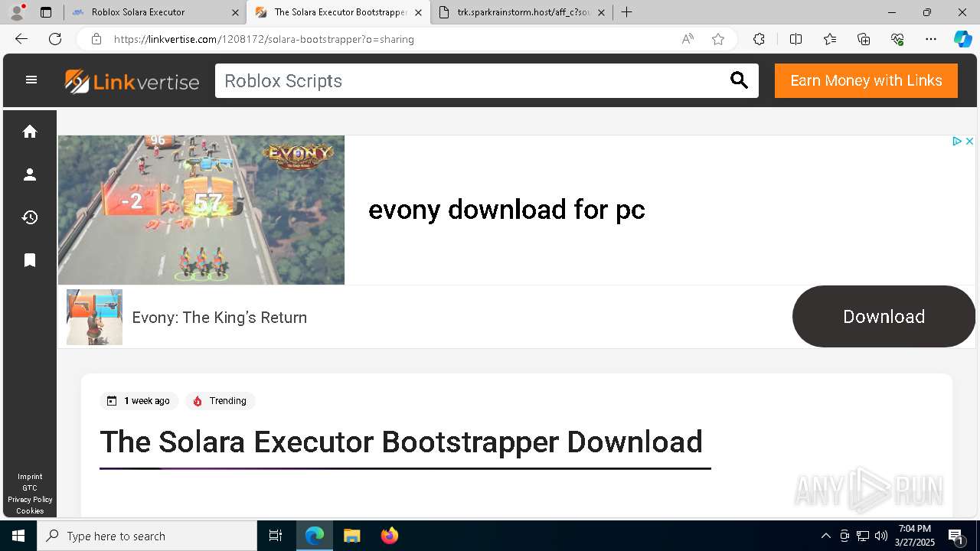
Task: Click 'evony download for pc' ad text
Action: point(507,209)
